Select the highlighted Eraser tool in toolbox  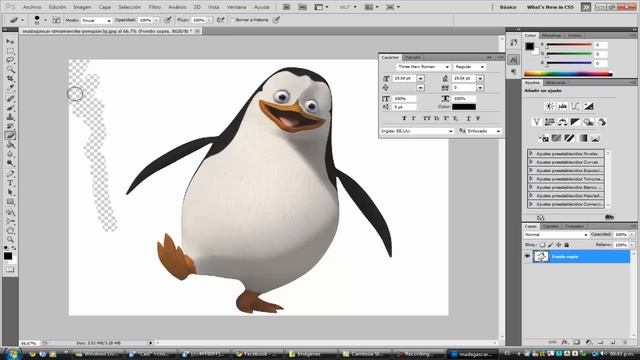tap(10, 136)
